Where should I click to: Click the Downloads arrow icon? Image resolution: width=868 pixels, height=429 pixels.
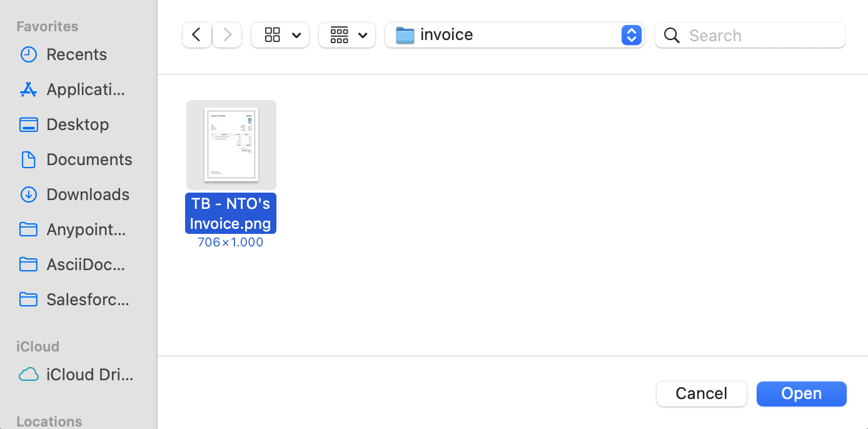click(x=28, y=194)
